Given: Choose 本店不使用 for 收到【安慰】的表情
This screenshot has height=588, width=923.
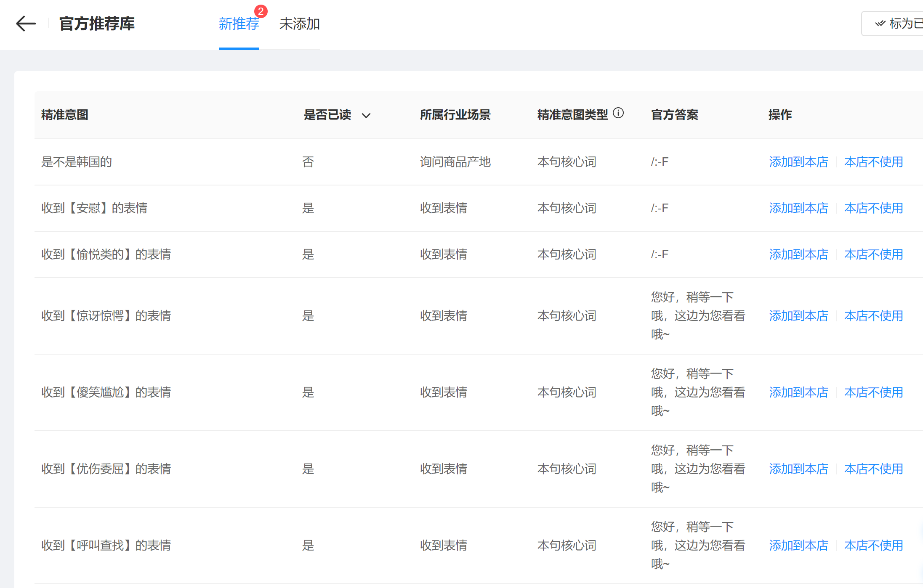Looking at the screenshot, I should (873, 208).
